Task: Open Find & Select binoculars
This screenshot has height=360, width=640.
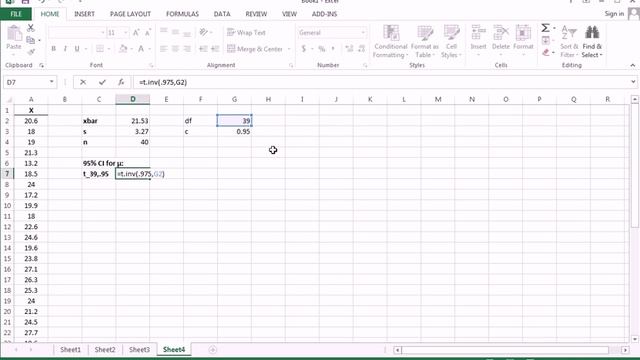Action: point(592,42)
